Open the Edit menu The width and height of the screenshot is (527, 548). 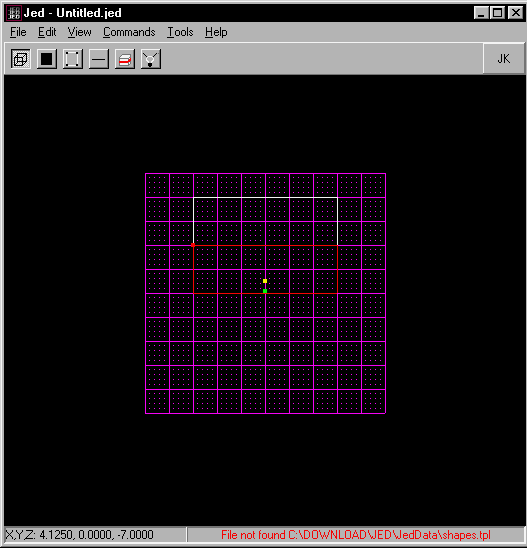point(47,32)
